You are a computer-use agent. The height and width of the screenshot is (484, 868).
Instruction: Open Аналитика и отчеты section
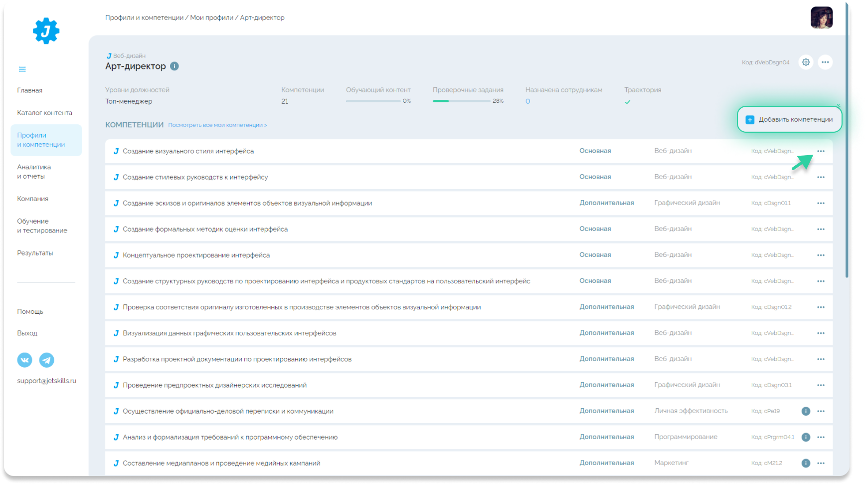[34, 172]
